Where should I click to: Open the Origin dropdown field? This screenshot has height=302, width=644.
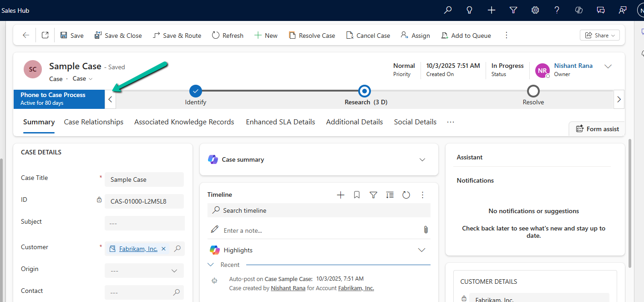[x=144, y=271]
